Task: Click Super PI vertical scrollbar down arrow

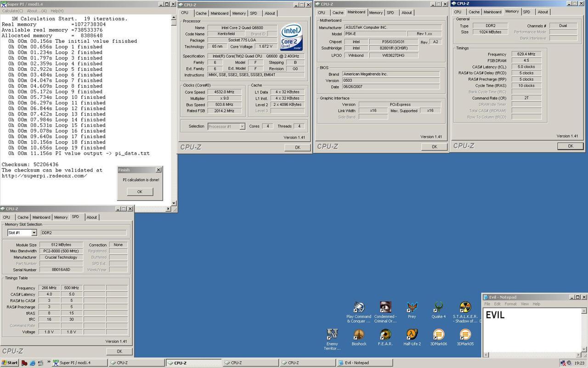Action: [174, 203]
